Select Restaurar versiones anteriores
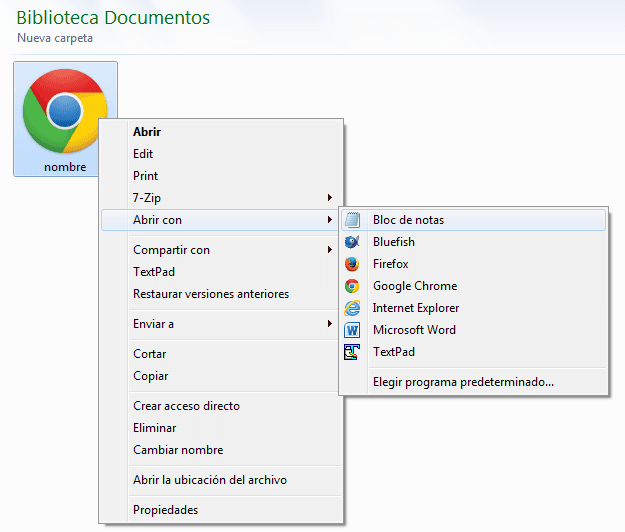625x532 pixels. pos(222,294)
